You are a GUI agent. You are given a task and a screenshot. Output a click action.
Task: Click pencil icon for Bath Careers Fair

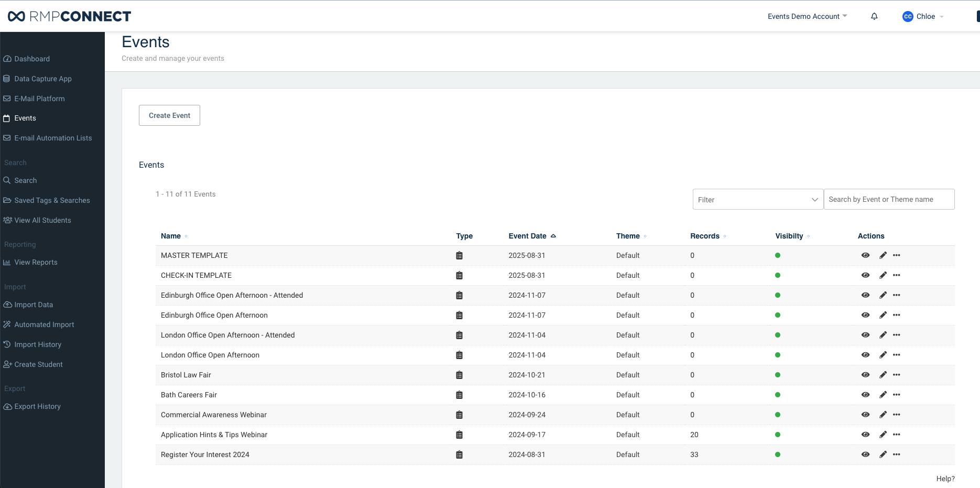click(x=883, y=395)
